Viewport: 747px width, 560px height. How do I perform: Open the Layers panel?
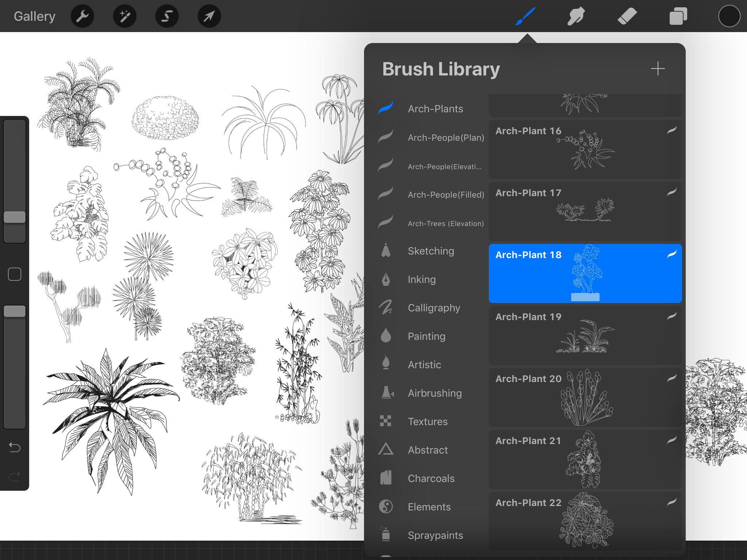pyautogui.click(x=678, y=16)
